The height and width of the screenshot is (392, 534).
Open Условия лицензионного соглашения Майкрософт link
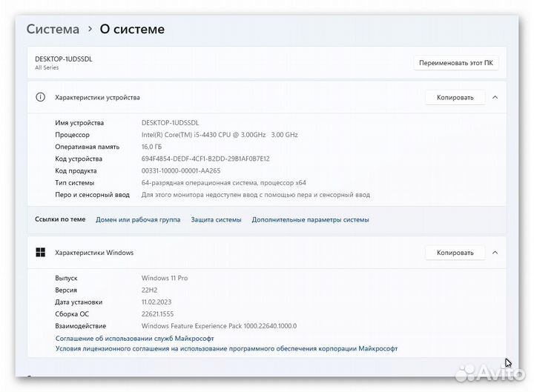coord(226,349)
